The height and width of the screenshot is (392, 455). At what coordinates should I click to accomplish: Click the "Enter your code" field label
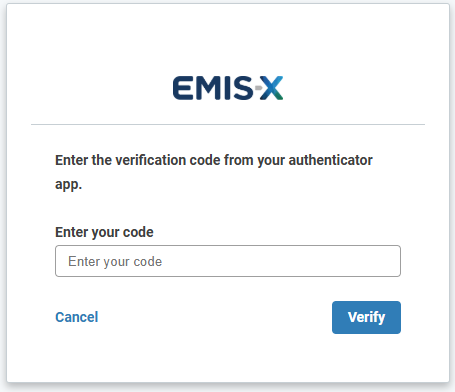104,232
